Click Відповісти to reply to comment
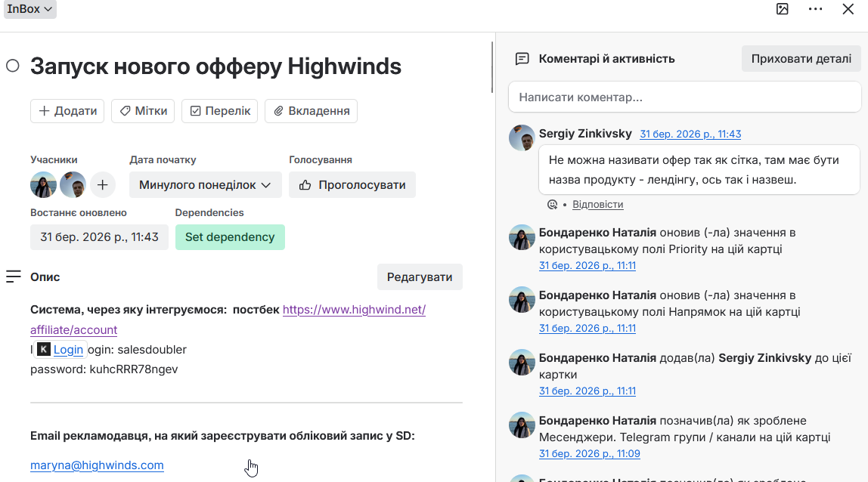 [598, 204]
